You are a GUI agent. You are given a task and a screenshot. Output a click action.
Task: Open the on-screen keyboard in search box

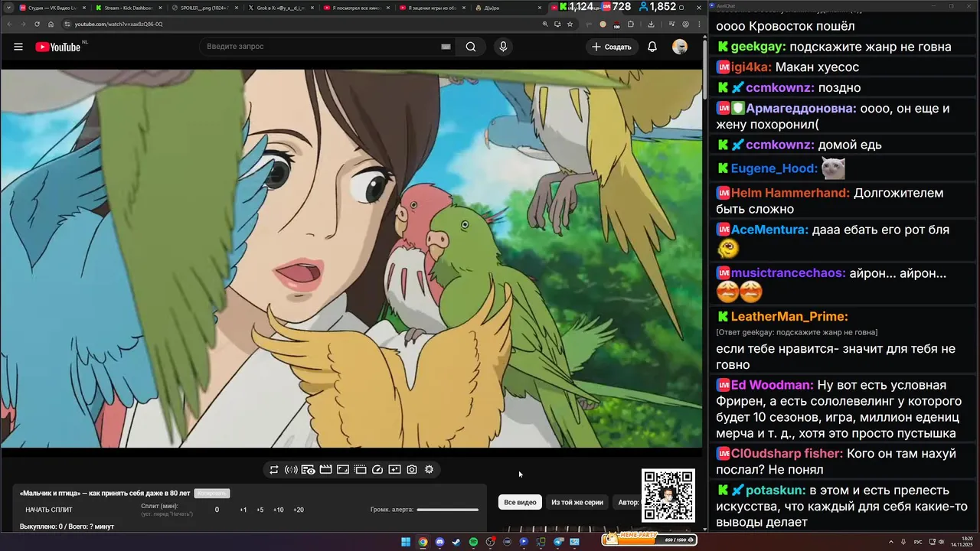coord(446,47)
